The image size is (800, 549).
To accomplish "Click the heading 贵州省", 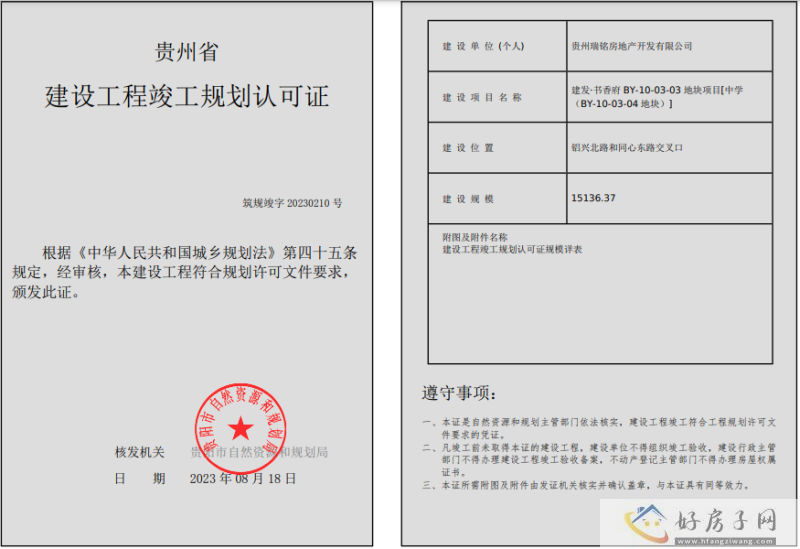I will [187, 52].
